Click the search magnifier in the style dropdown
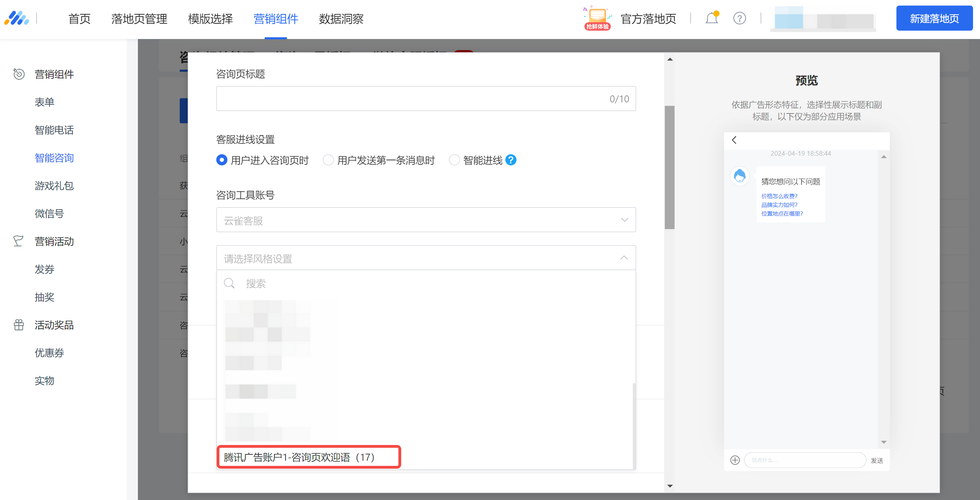The height and width of the screenshot is (500, 980). [230, 283]
